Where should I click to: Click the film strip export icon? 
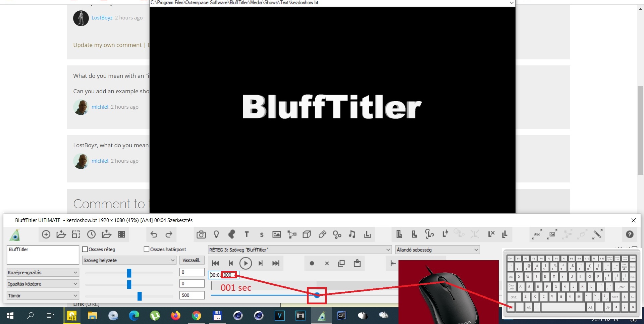(122, 234)
